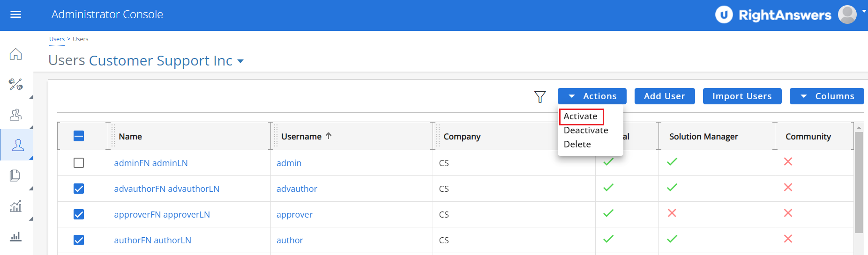Open the bar chart reports sidebar icon
Screen dimensions: 868x255
click(16, 236)
